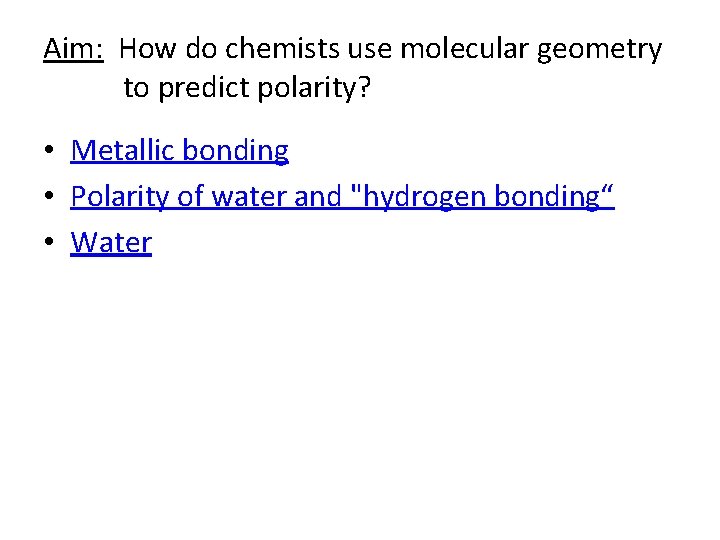Viewport: 720px width, 540px height.
Task: Click the word "to" starting the second heading line
Action: 135,89
